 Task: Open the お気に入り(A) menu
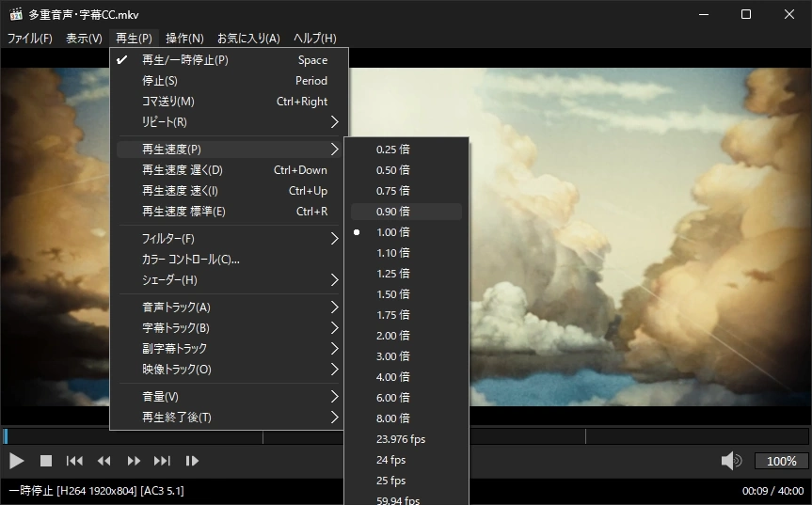248,39
